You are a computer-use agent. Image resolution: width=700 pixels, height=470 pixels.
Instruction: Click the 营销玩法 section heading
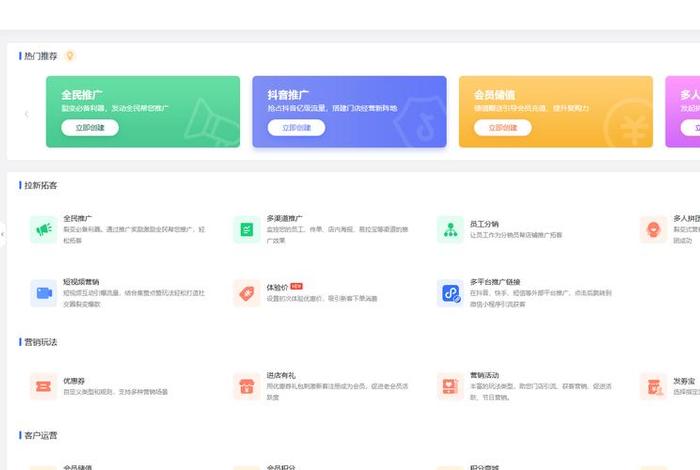coord(41,342)
